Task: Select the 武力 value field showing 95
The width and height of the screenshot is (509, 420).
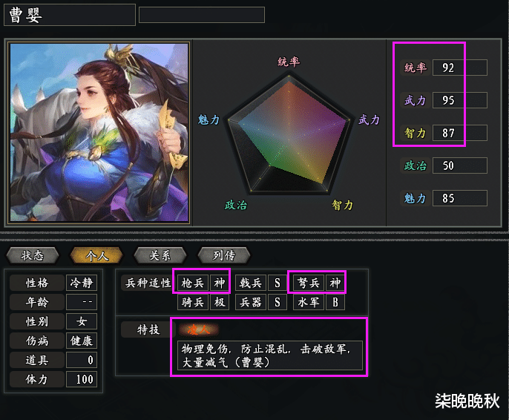Action: click(x=460, y=100)
